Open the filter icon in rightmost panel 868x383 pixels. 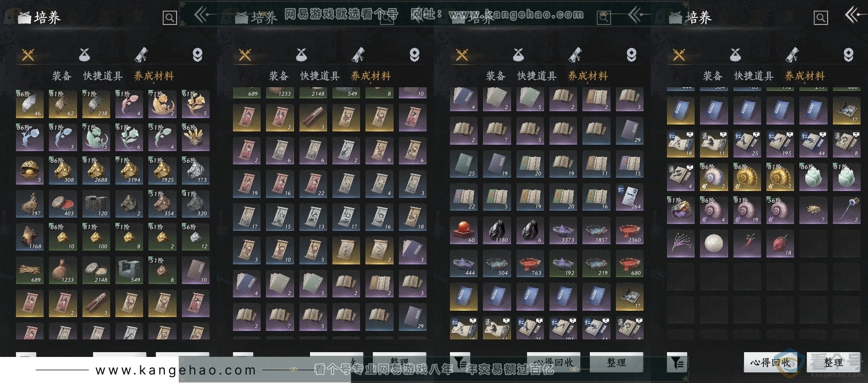pyautogui.click(x=677, y=362)
